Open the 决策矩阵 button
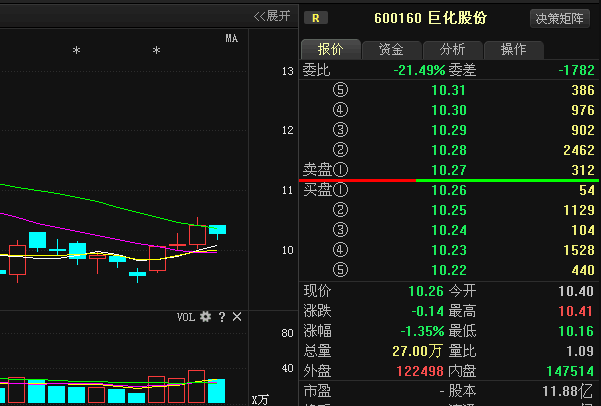The height and width of the screenshot is (406, 601). (x=560, y=18)
